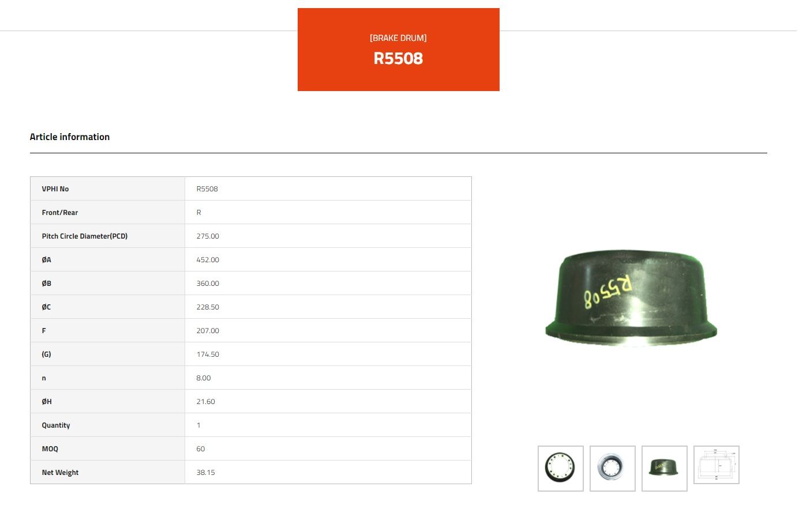Select the [BRAKE DRUM] category label
Viewport: 799px width, 532px height.
coord(398,38)
